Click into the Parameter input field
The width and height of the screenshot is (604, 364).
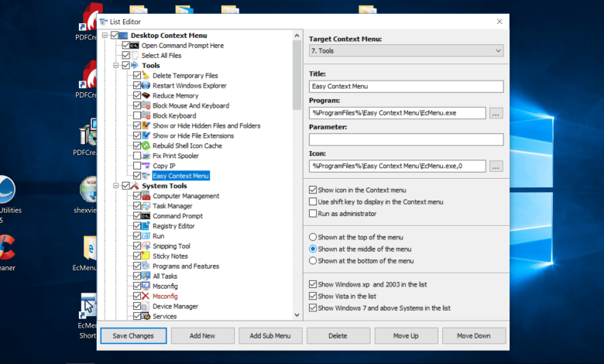coord(406,139)
